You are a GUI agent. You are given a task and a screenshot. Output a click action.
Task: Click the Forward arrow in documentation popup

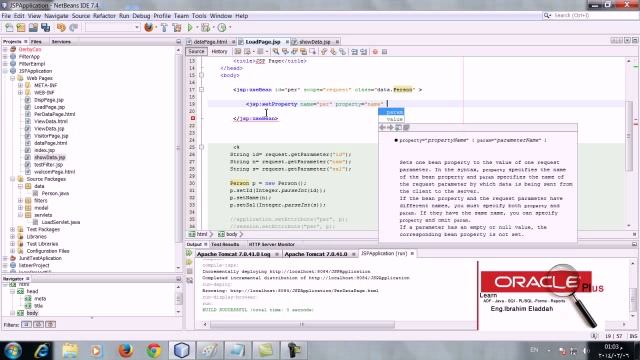(390, 128)
